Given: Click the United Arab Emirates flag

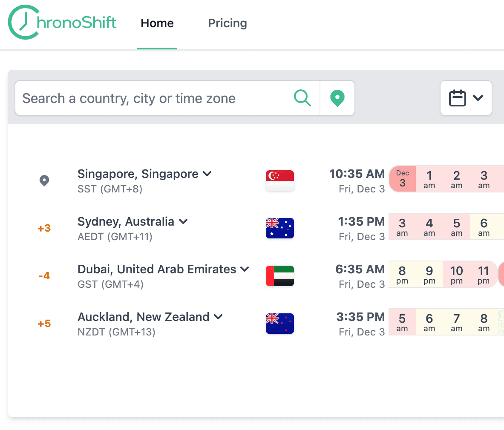Looking at the screenshot, I should [280, 276].
